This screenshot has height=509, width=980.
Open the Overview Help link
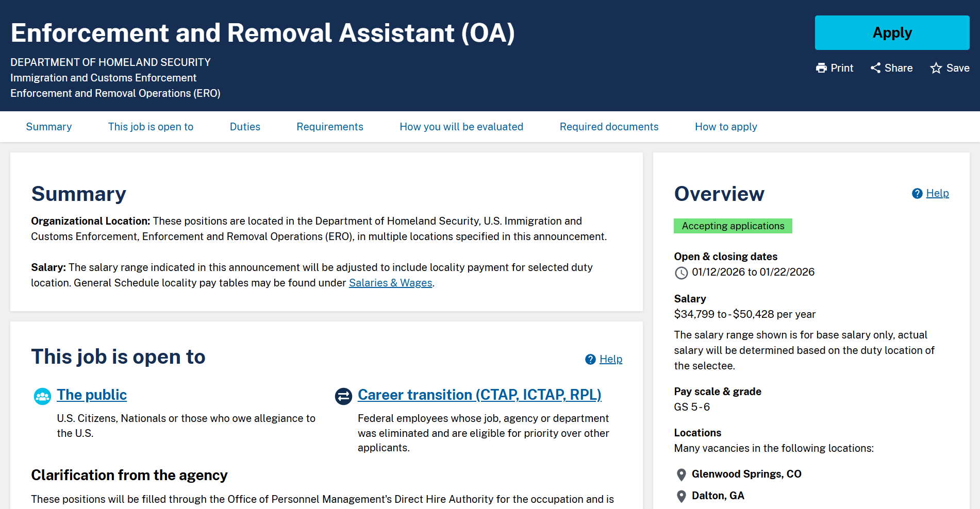tap(937, 193)
